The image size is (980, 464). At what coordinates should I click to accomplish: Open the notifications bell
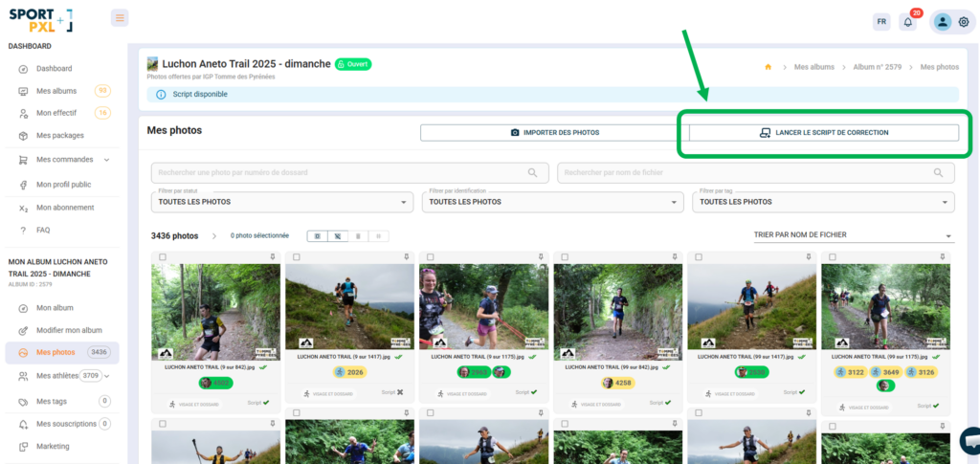908,22
